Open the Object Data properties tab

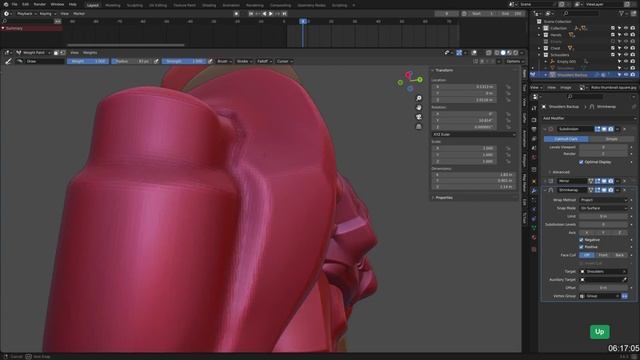pyautogui.click(x=534, y=228)
